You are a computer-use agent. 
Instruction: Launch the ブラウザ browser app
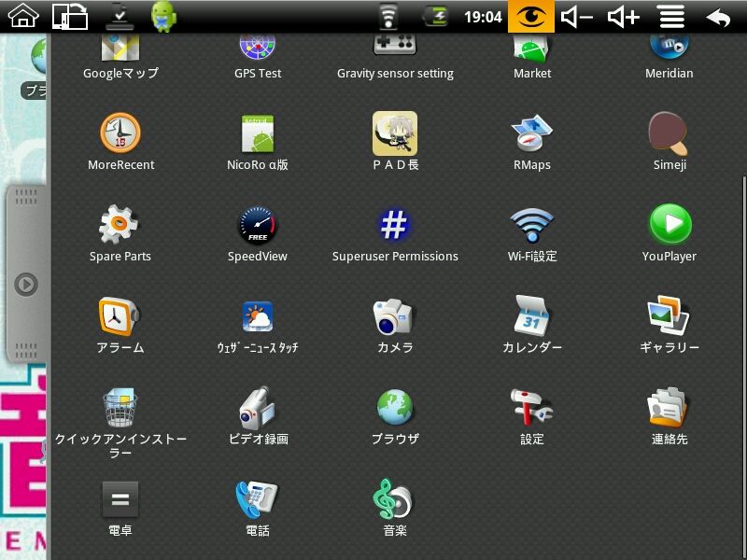tap(395, 416)
